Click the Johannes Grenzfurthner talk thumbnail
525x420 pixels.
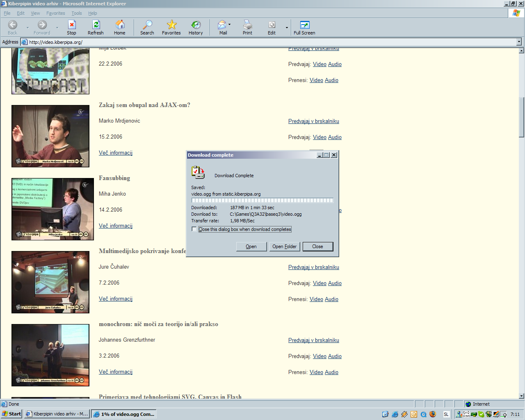[x=50, y=355]
